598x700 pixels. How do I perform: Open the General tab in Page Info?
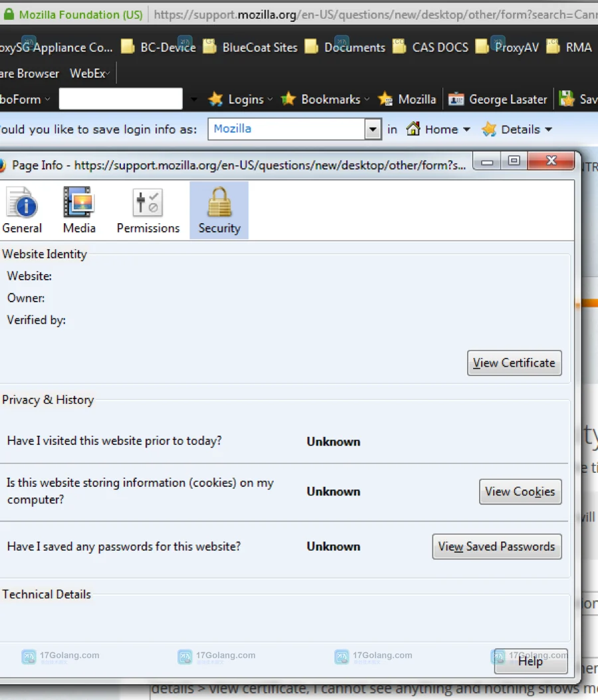(23, 210)
